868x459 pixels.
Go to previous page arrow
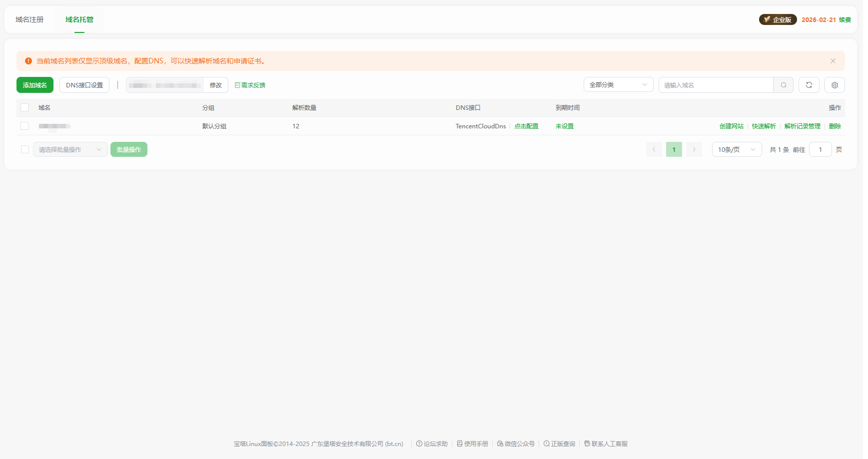654,149
